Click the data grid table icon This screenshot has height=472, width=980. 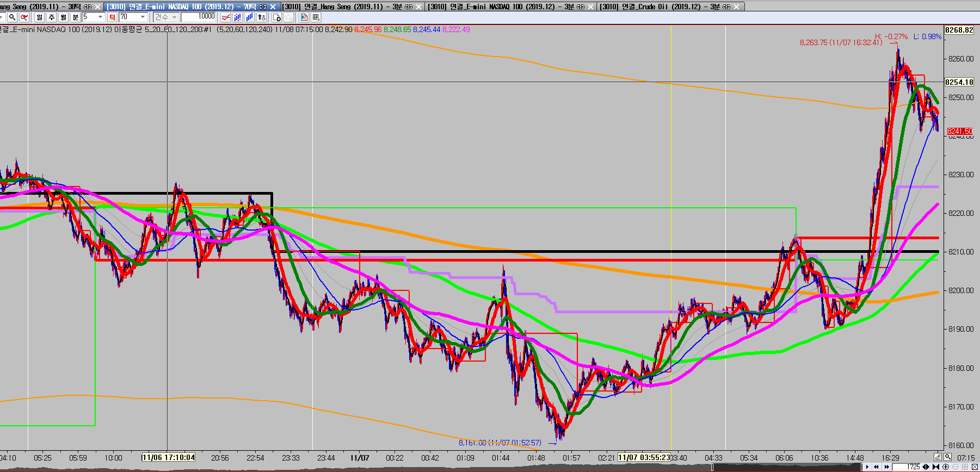point(316,17)
